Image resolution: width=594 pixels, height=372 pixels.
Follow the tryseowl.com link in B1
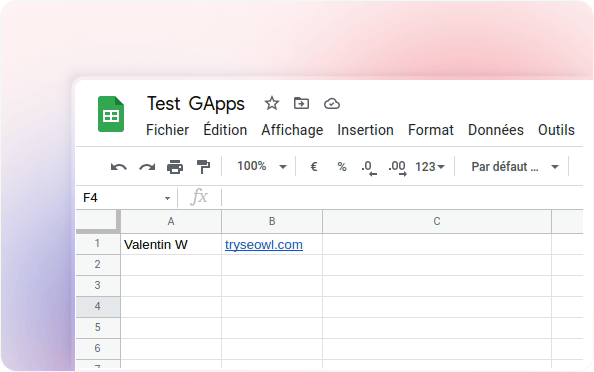pos(264,245)
